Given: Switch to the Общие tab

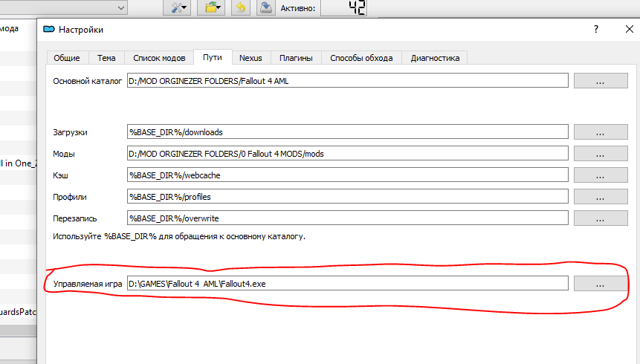Looking at the screenshot, I should pos(68,57).
